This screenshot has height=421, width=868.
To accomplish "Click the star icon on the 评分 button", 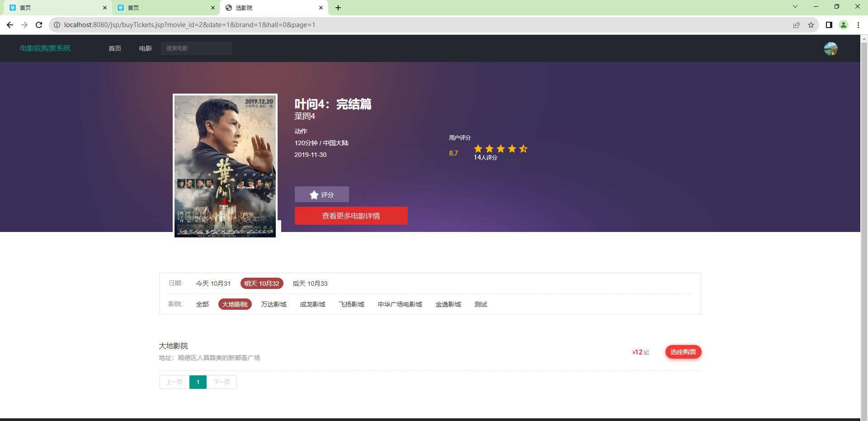I will [314, 194].
